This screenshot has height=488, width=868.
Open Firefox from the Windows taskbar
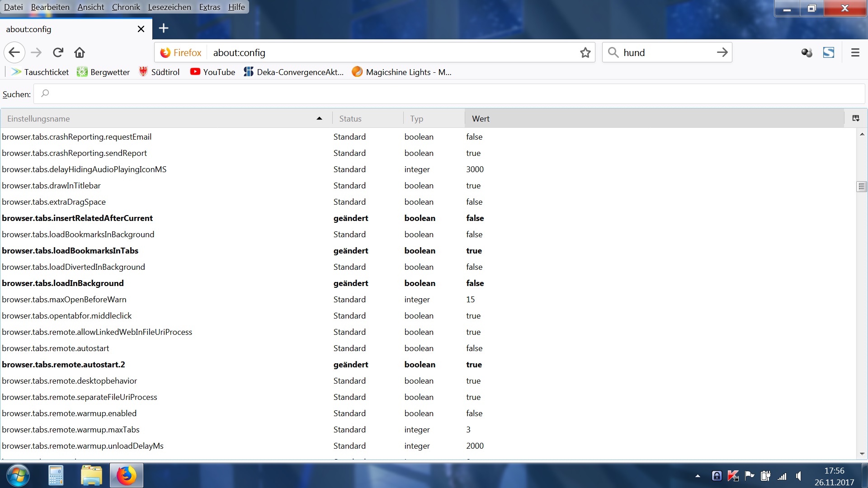(126, 475)
